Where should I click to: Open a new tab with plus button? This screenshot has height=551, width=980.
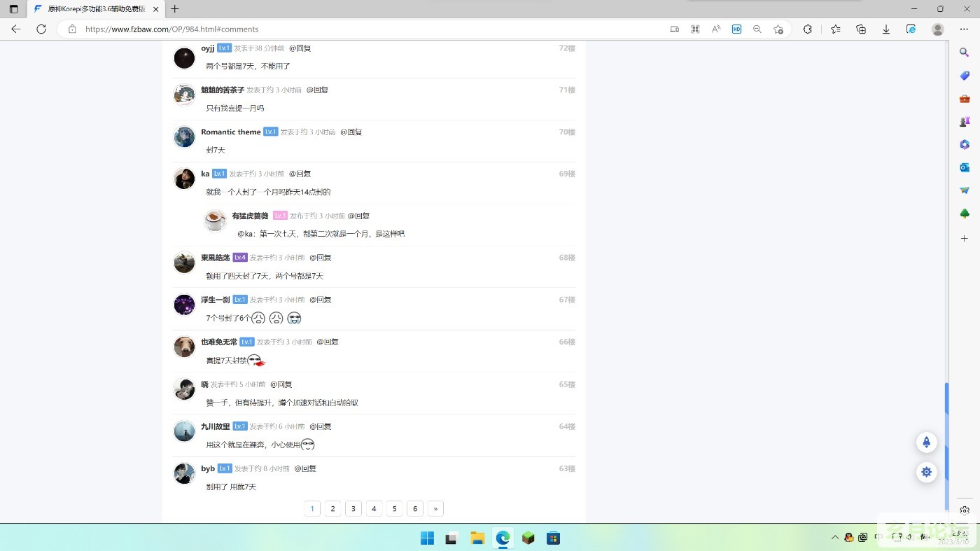point(175,9)
